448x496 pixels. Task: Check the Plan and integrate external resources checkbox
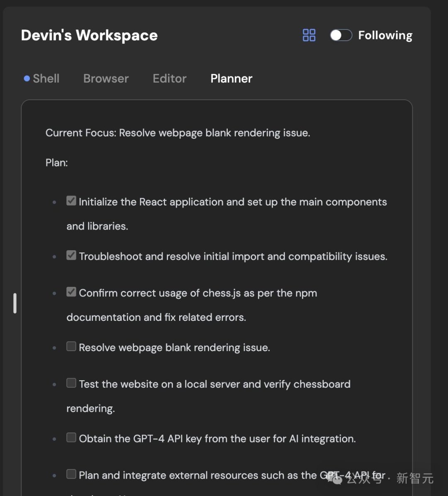(71, 474)
